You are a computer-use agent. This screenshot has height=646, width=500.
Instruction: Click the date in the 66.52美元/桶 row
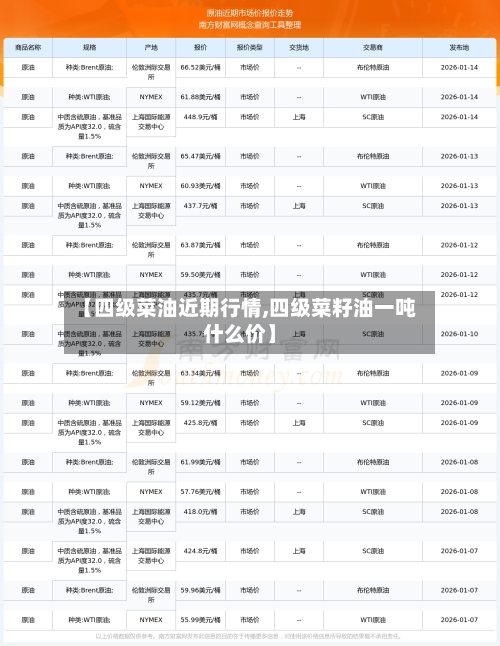click(459, 68)
